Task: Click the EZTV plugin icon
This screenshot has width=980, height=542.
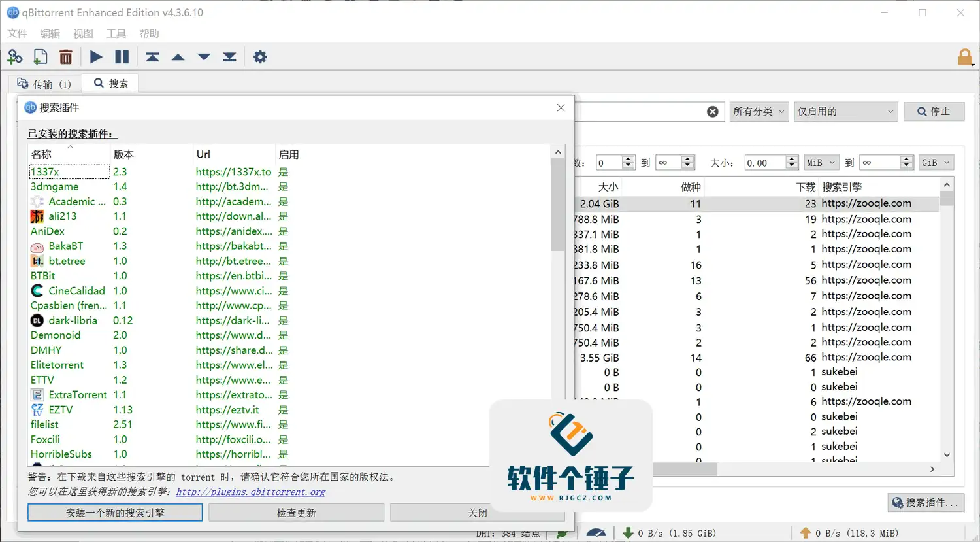Action: pos(37,410)
